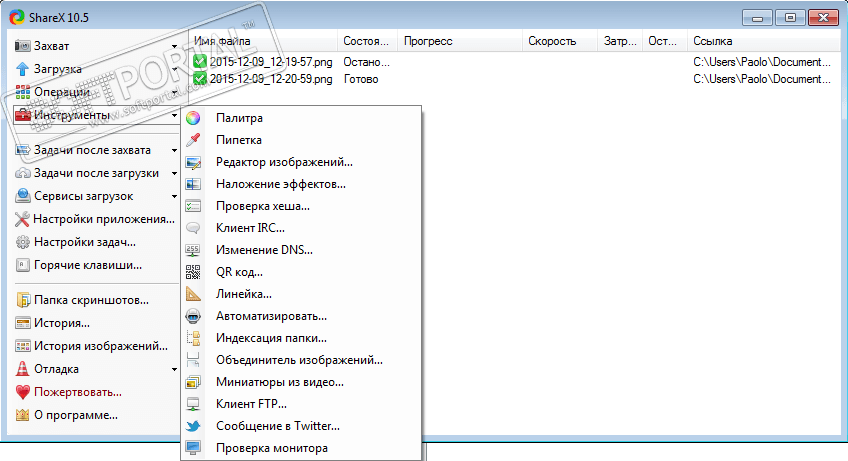Click the camera icon beside Захват

pos(23,46)
